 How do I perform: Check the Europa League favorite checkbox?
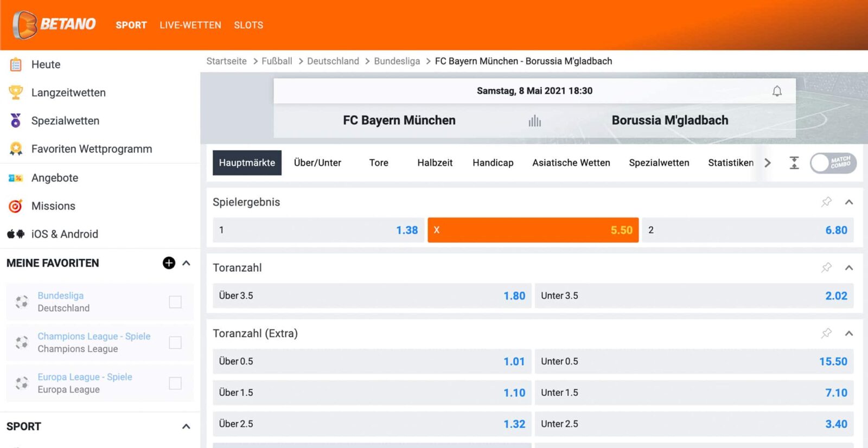[x=175, y=383]
